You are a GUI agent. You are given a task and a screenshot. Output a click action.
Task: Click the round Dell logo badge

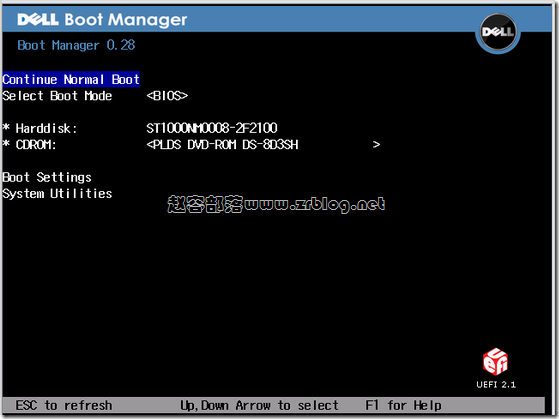498,33
